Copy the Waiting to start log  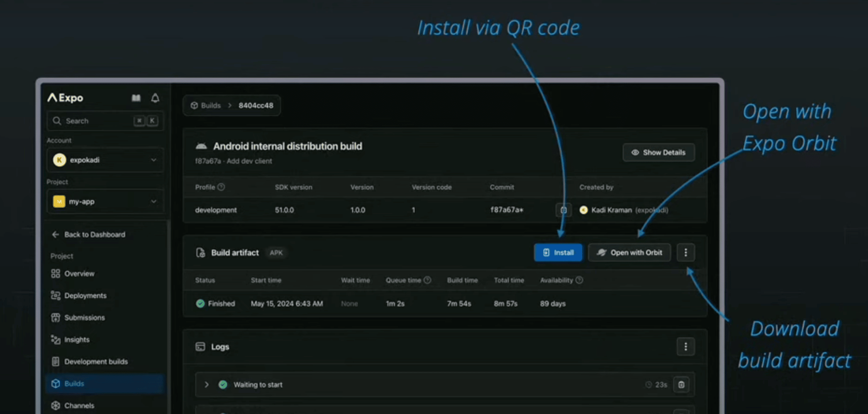click(681, 385)
